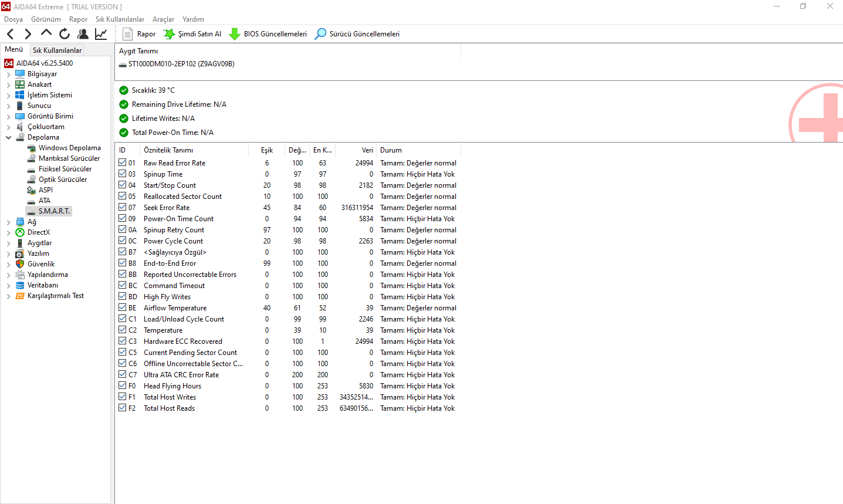Click the Şimdi Satın Al star icon
The width and height of the screenshot is (843, 504).
(x=169, y=34)
